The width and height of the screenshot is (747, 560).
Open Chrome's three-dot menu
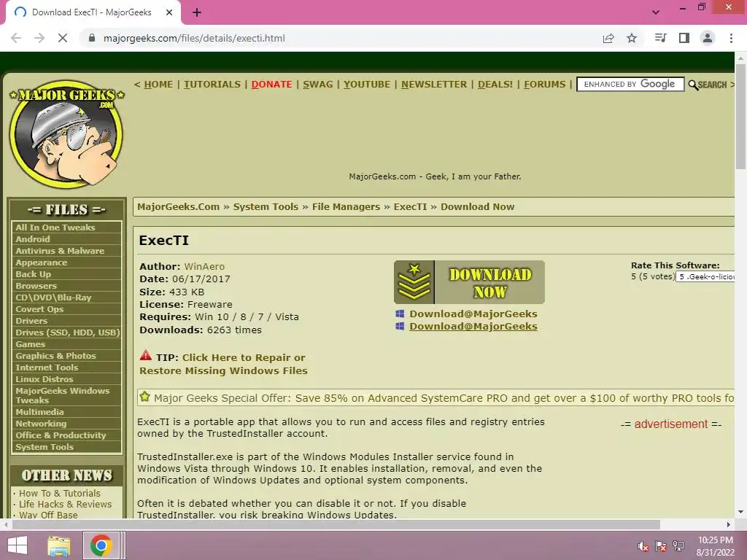click(x=731, y=38)
